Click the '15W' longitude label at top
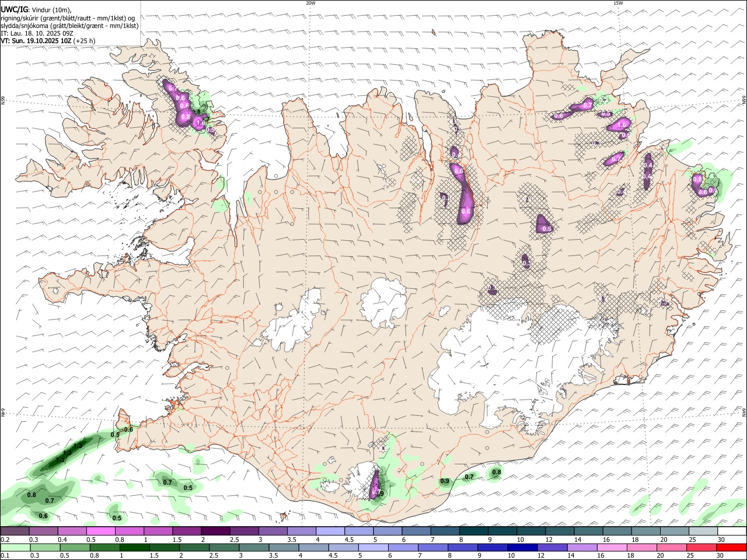Viewport: 747px width, 560px height. point(618,3)
